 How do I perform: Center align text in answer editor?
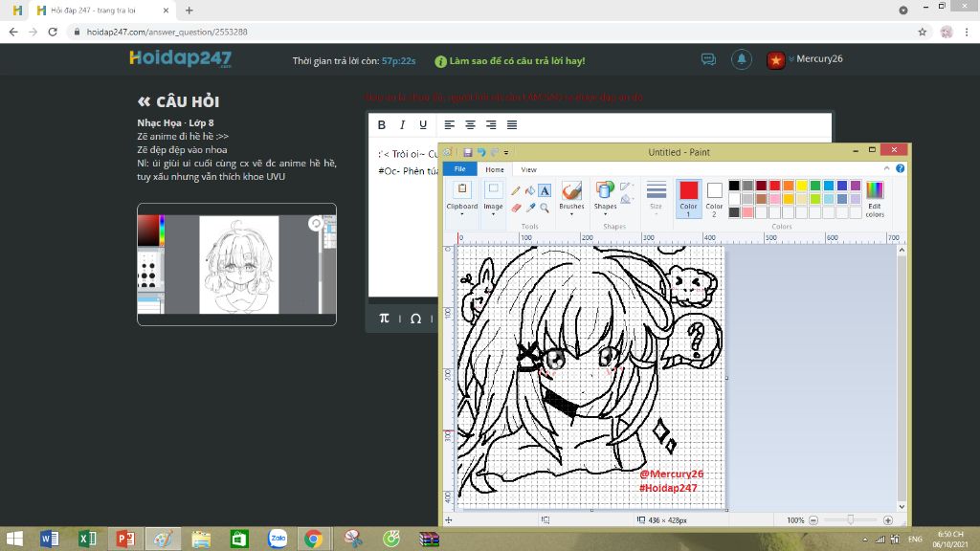[470, 125]
